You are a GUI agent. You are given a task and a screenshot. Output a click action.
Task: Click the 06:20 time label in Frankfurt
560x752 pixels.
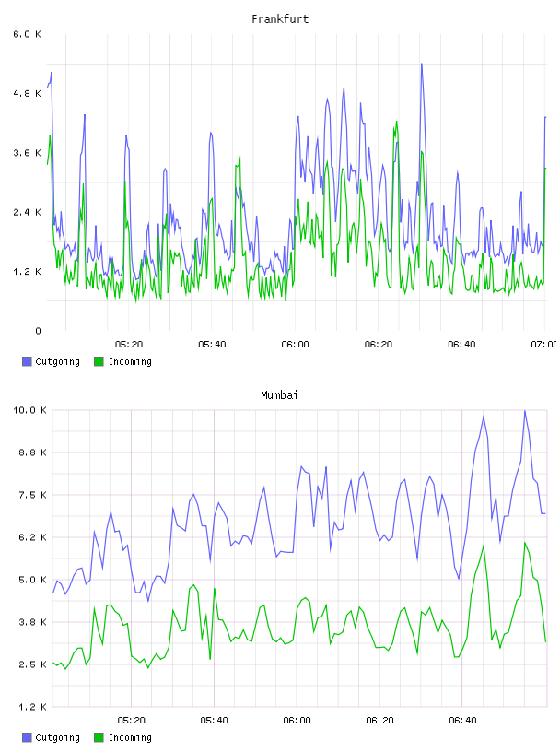pos(379,345)
